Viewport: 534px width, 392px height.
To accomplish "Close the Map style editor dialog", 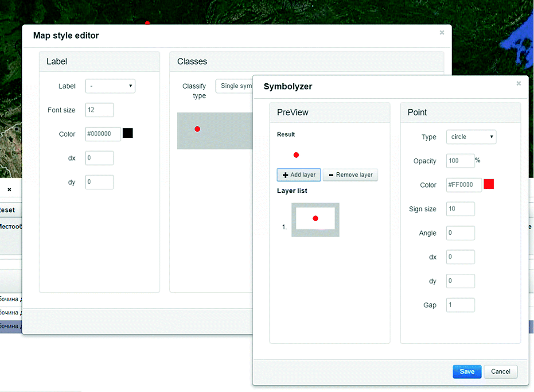I will 441,32.
